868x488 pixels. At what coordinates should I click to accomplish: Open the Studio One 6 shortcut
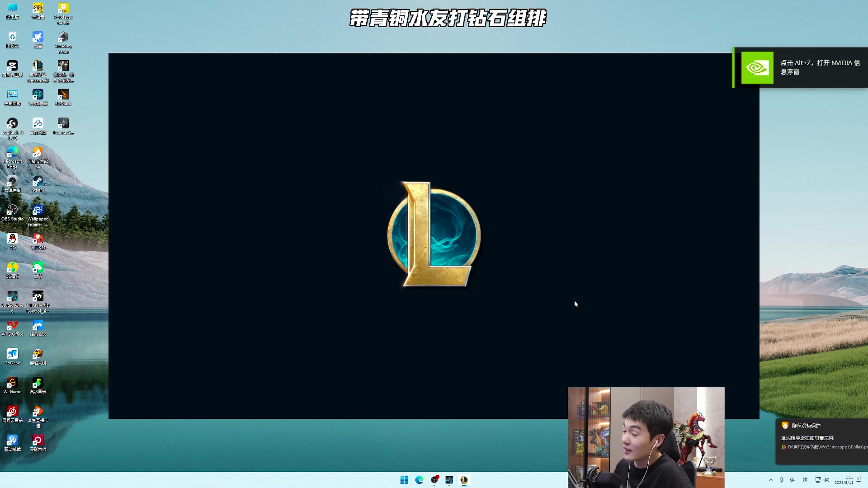[x=12, y=302]
